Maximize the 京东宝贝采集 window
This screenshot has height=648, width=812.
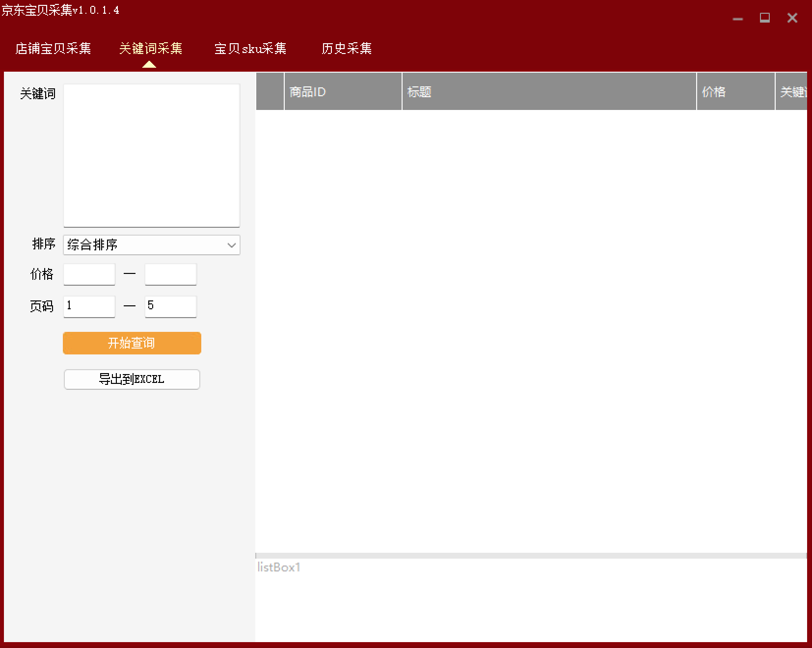pyautogui.click(x=765, y=18)
